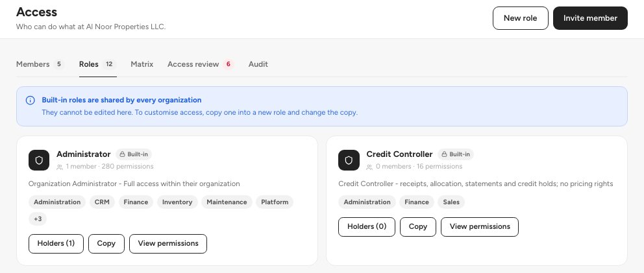The width and height of the screenshot is (644, 273).
Task: Open Holders (1) for Administrator
Action: point(56,243)
